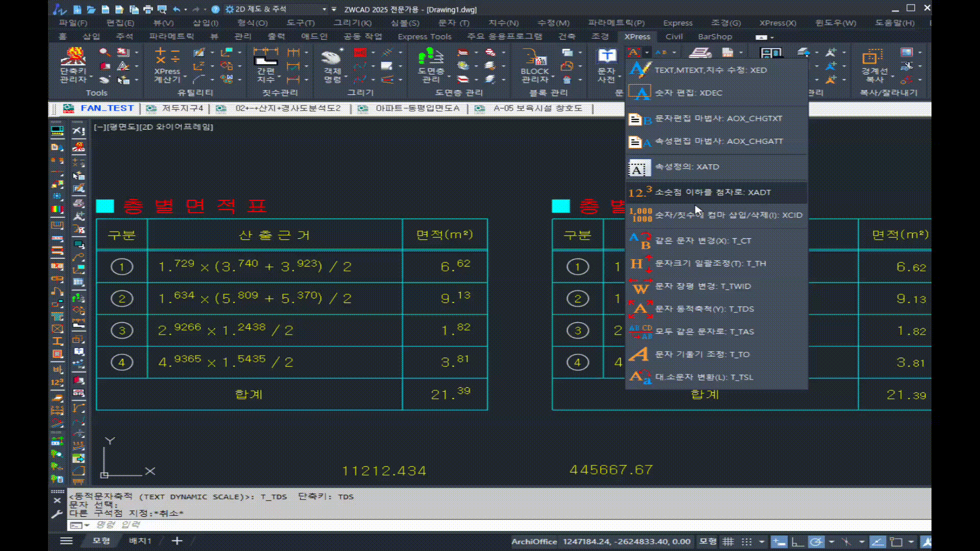The height and width of the screenshot is (551, 980).
Task: Toggle grid display in status bar
Action: click(x=728, y=542)
